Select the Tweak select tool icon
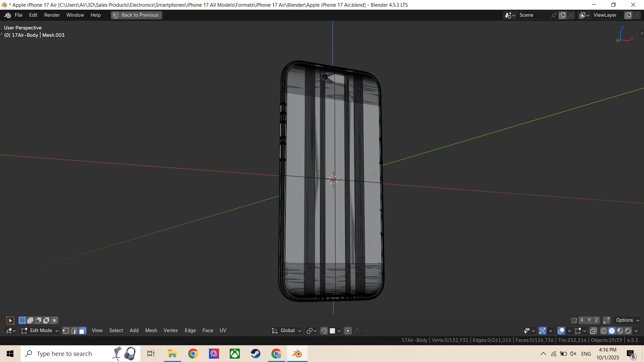Screen dimensions: 644x362 click(10, 320)
